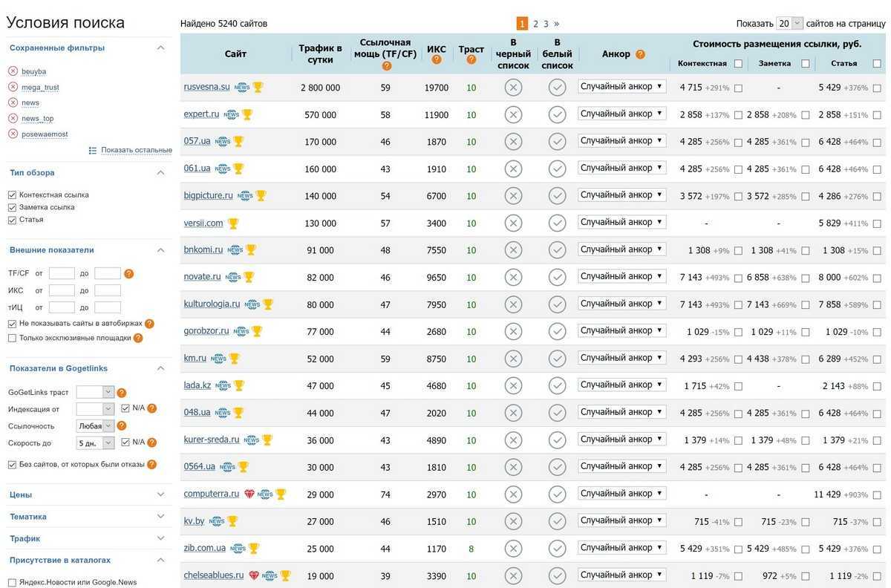Image resolution: width=891 pixels, height=588 pixels.
Task: Go to results page 3
Action: click(546, 24)
